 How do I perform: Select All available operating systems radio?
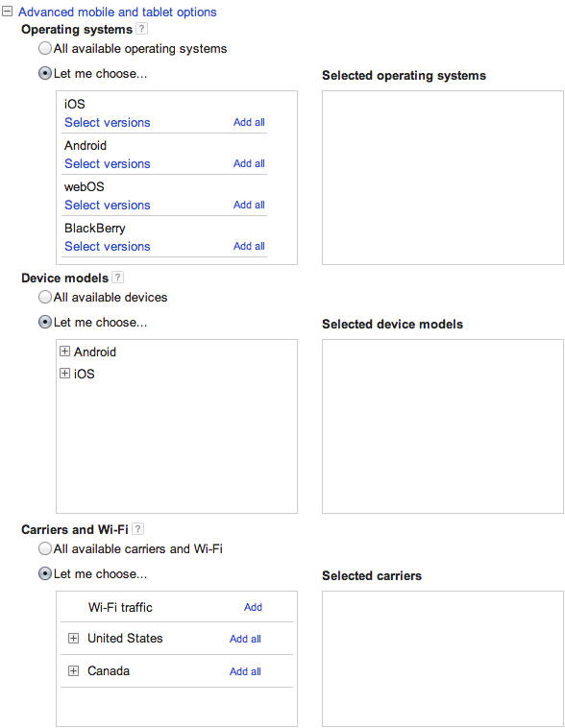(45, 48)
